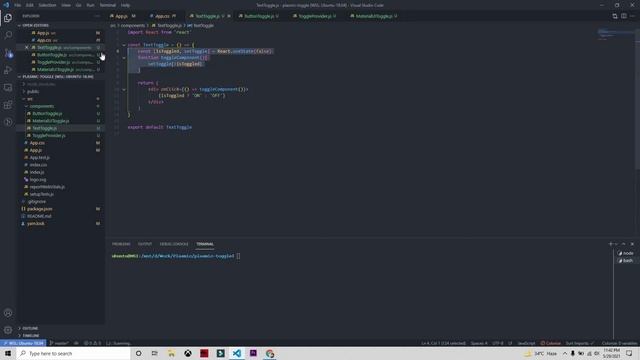
Task: Maximize the terminal panel with up chevron
Action: (x=623, y=244)
